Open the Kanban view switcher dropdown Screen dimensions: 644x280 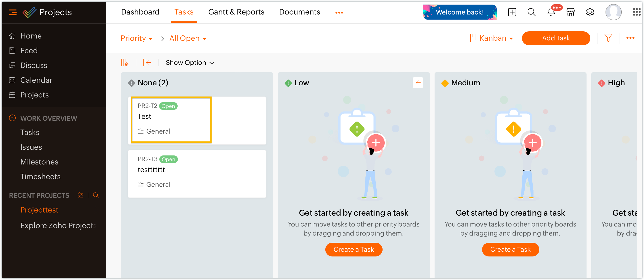(490, 38)
